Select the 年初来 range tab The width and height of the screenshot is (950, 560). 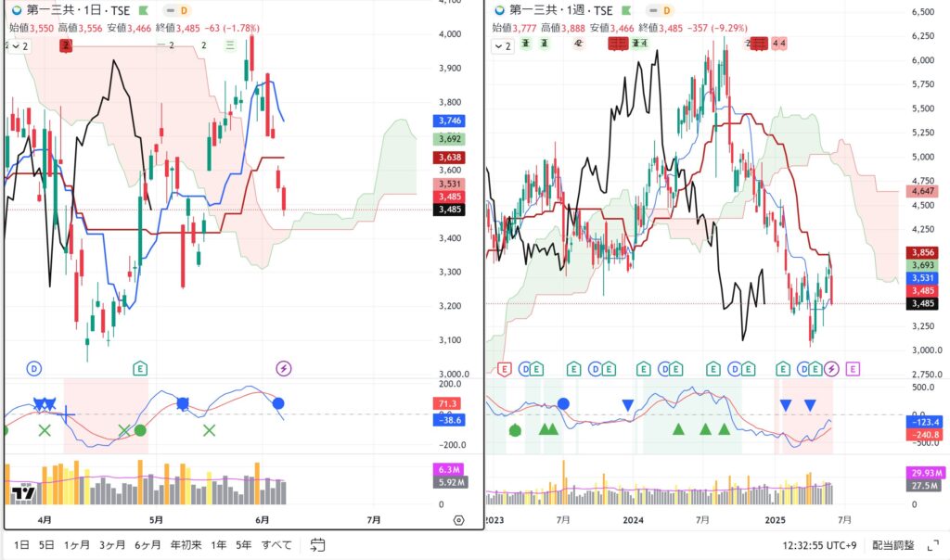186,545
